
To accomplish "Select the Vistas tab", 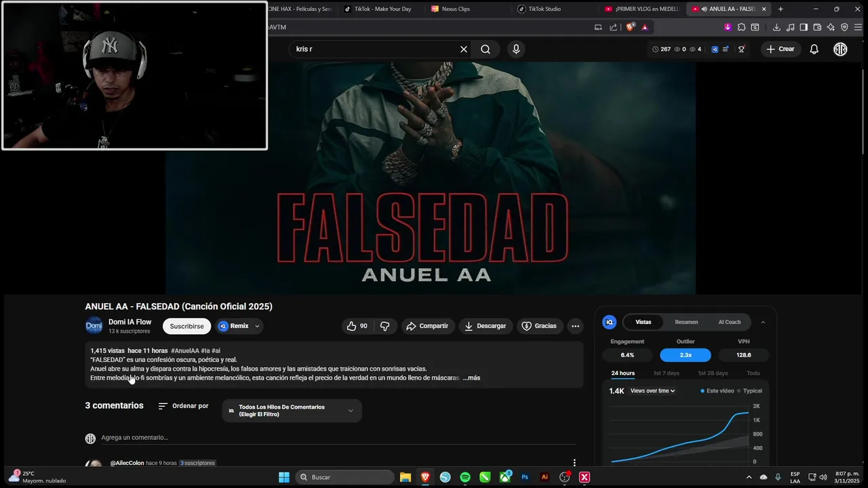I will [643, 322].
